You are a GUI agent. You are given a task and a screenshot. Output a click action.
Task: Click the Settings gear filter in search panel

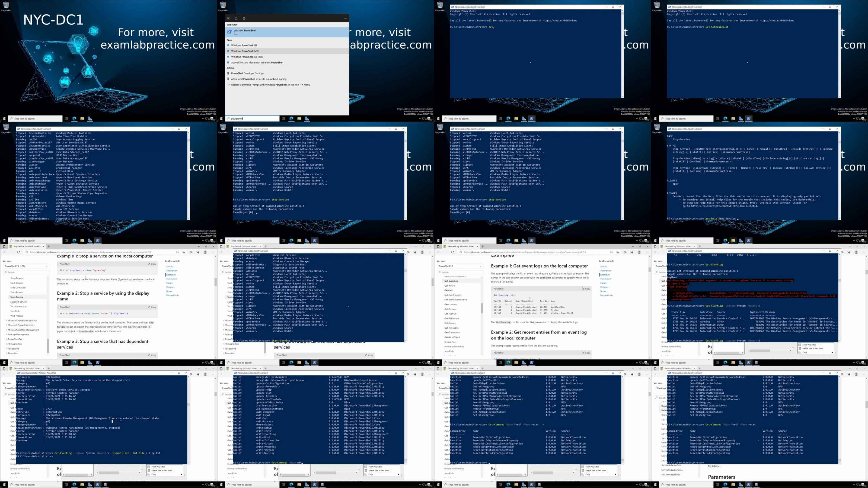244,18
